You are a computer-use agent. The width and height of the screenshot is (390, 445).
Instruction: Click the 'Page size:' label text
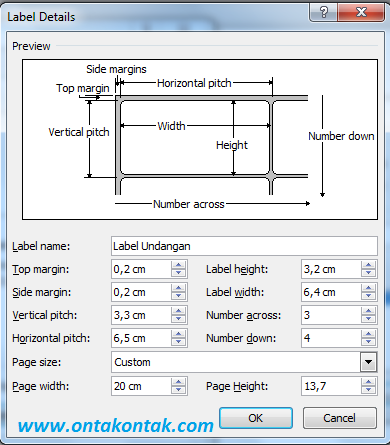pos(37,362)
